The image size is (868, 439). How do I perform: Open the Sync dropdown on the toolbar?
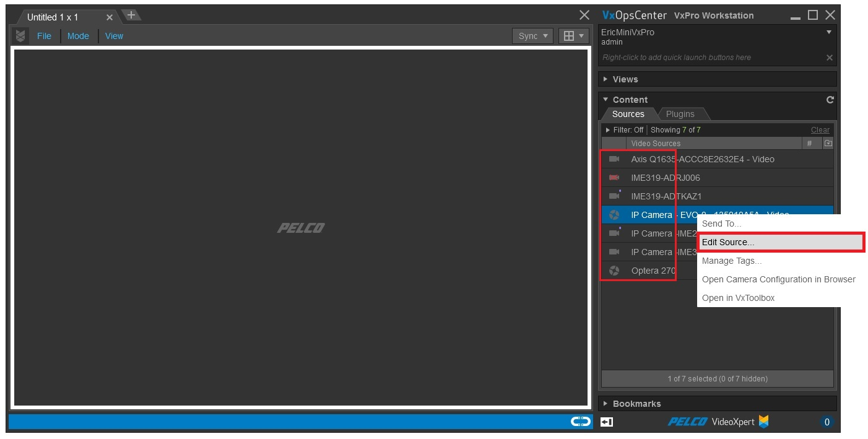532,36
